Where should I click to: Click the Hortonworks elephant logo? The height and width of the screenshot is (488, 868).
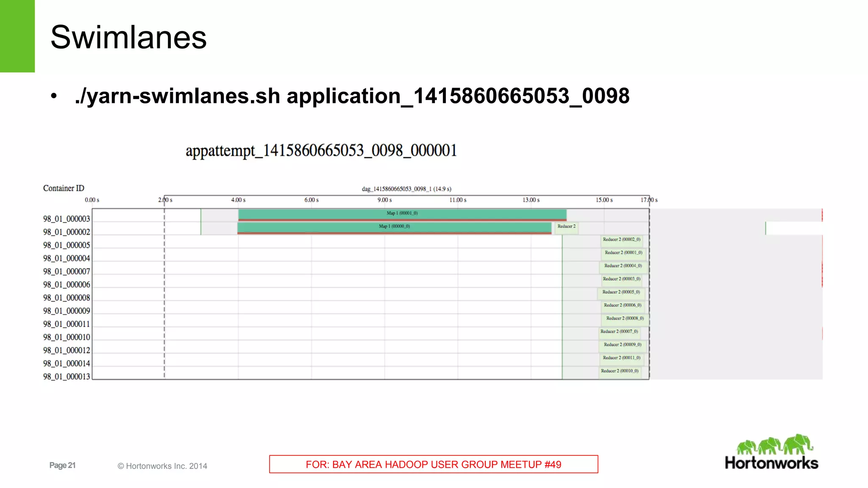771,452
